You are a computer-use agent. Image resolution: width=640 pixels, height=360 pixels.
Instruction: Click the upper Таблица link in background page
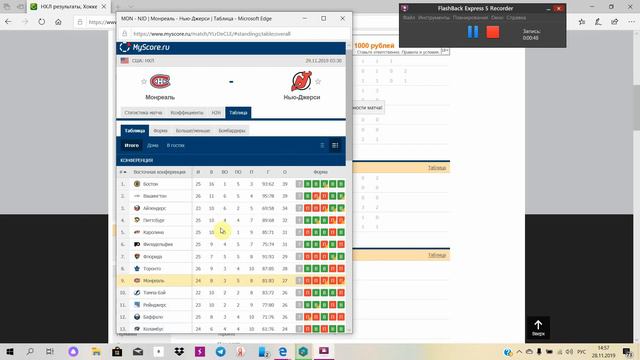coord(437,168)
